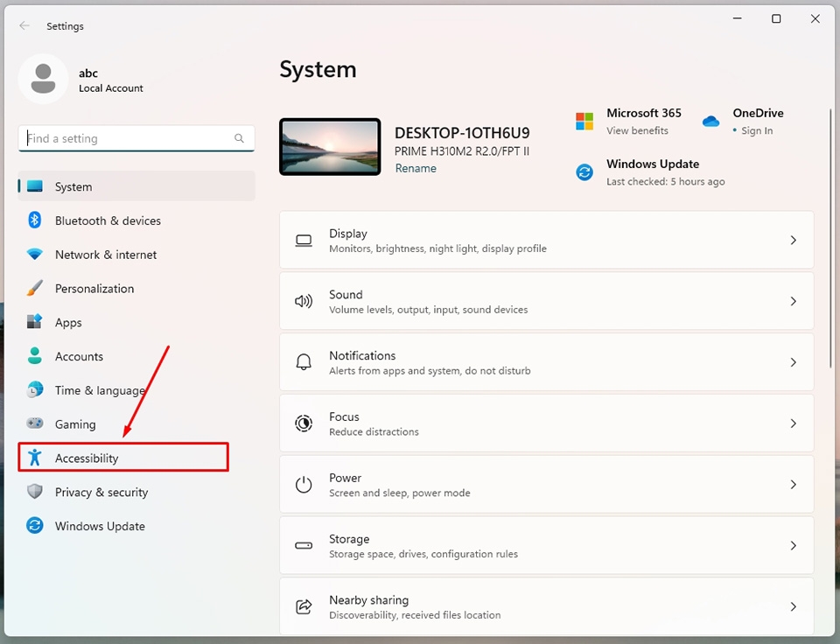The image size is (840, 644).
Task: Click the OneDrive cloud icon
Action: pos(710,121)
